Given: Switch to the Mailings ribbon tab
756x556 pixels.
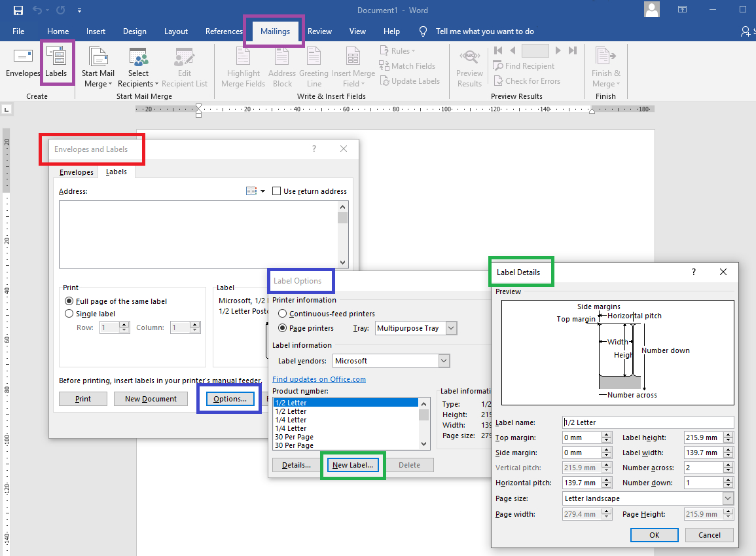Looking at the screenshot, I should pos(274,31).
